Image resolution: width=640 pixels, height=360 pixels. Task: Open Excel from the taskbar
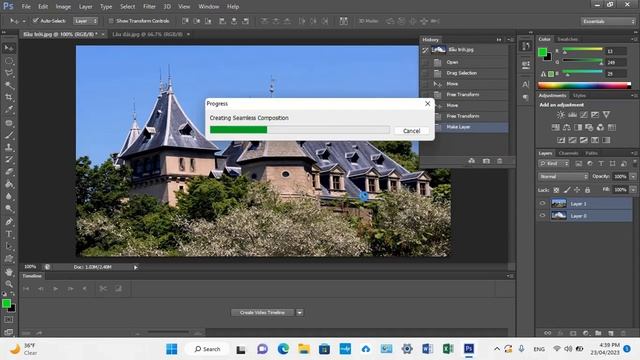[448, 349]
